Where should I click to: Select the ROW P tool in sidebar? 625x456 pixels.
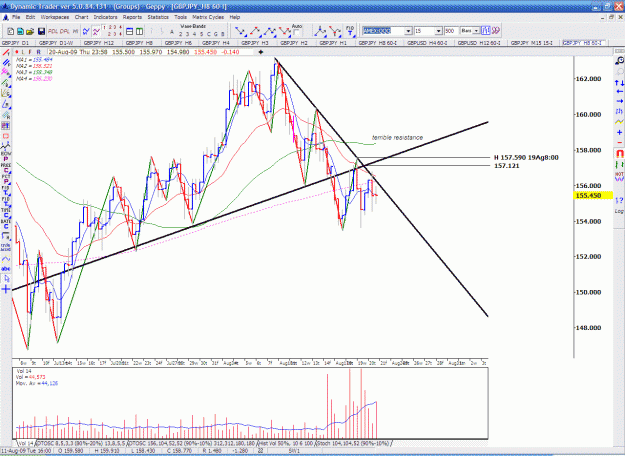[x=6, y=156]
